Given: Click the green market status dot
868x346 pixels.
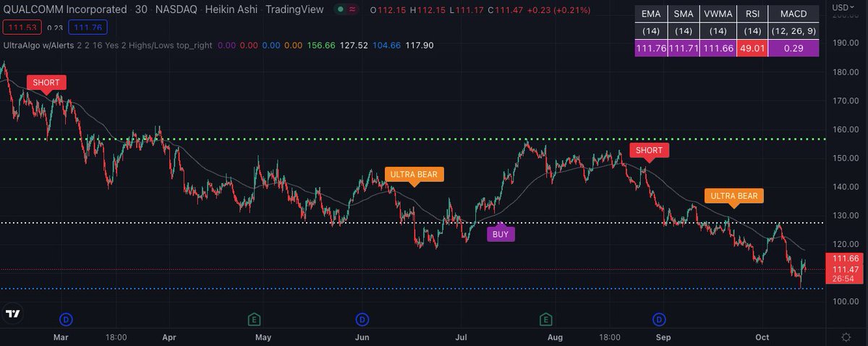Looking at the screenshot, I should 340,10.
